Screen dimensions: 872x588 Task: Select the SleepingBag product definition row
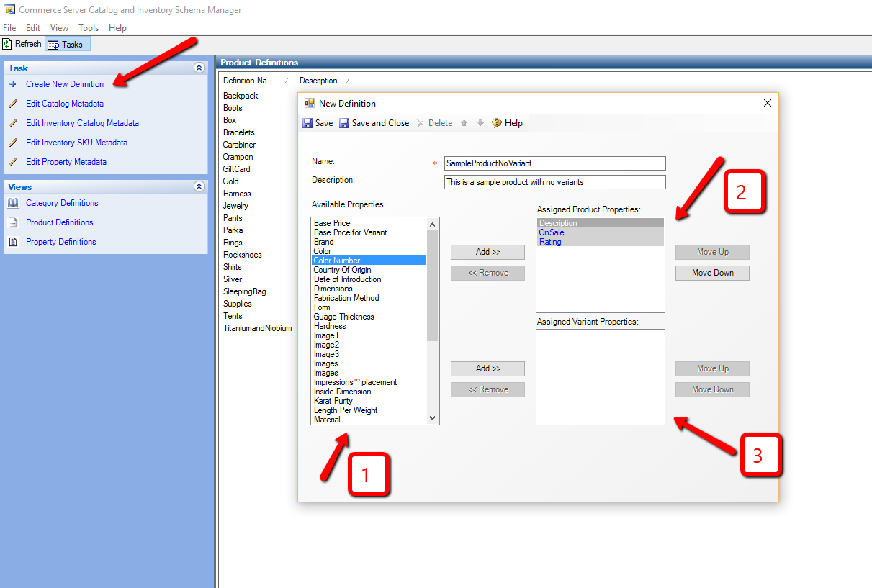coord(245,291)
